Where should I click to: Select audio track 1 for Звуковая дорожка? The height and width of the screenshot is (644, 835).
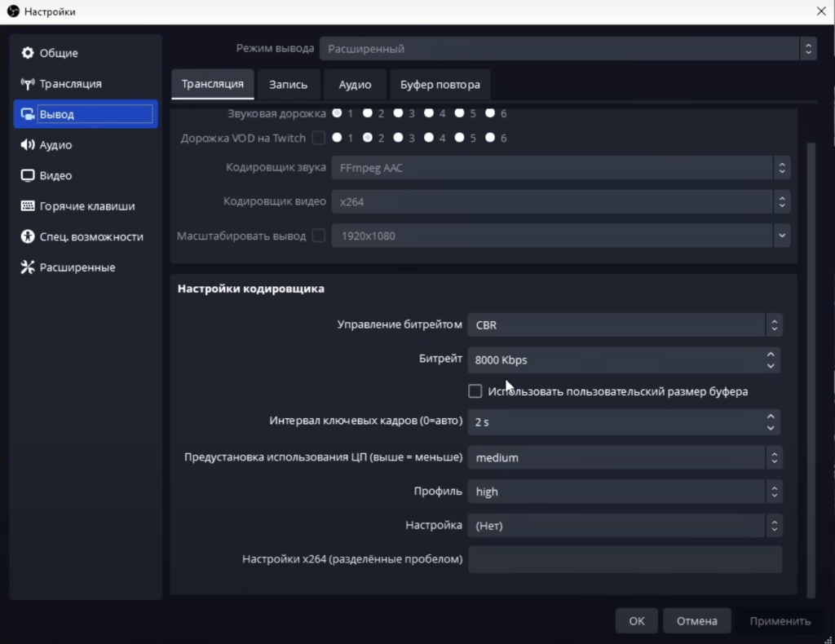coord(337,112)
